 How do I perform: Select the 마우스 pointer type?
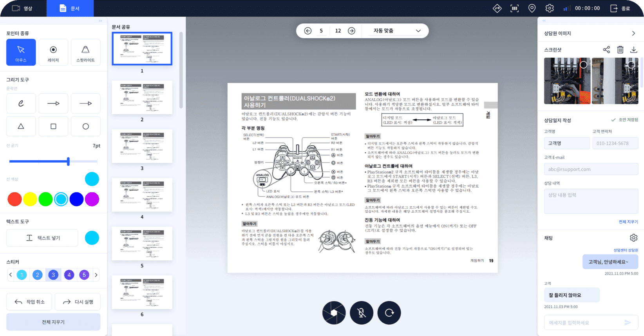pos(21,52)
